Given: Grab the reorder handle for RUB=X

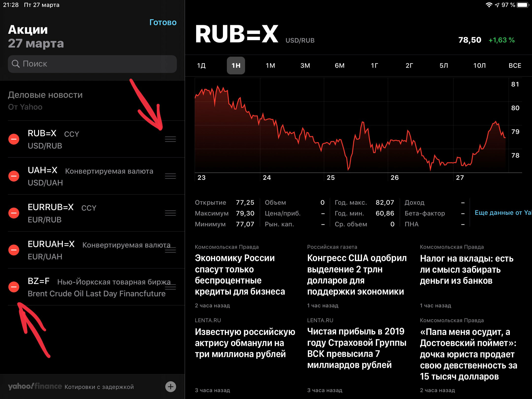Looking at the screenshot, I should point(170,139).
